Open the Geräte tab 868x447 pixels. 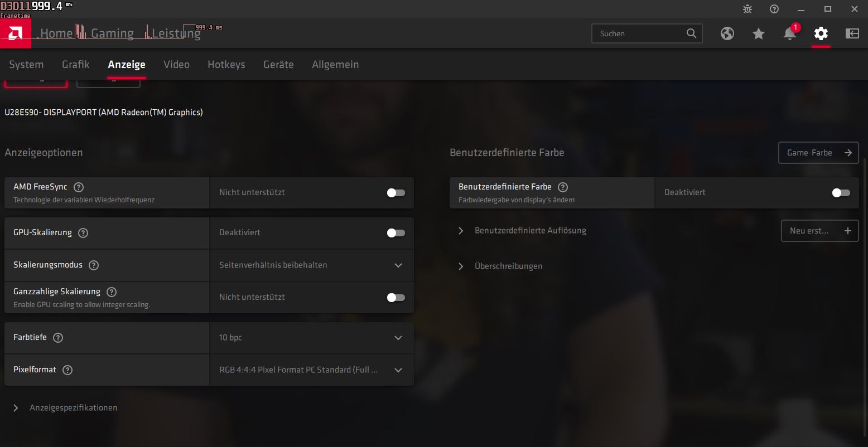pyautogui.click(x=278, y=65)
